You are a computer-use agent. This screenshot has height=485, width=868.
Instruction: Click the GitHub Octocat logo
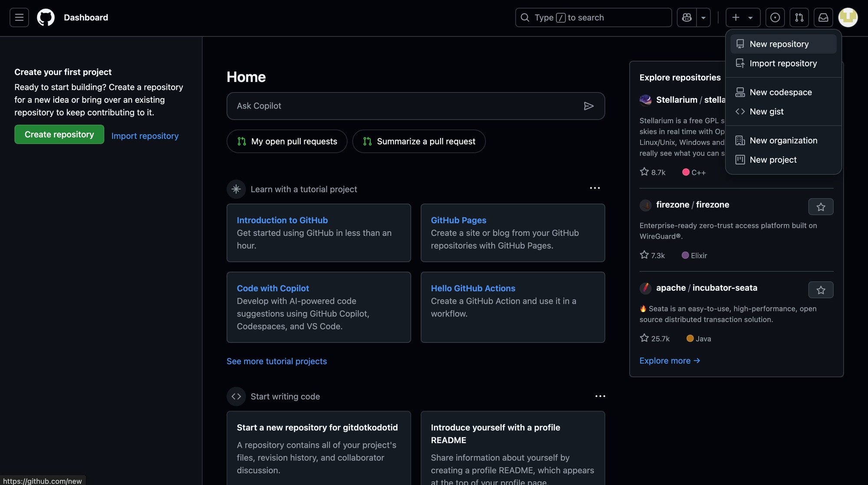(x=46, y=17)
